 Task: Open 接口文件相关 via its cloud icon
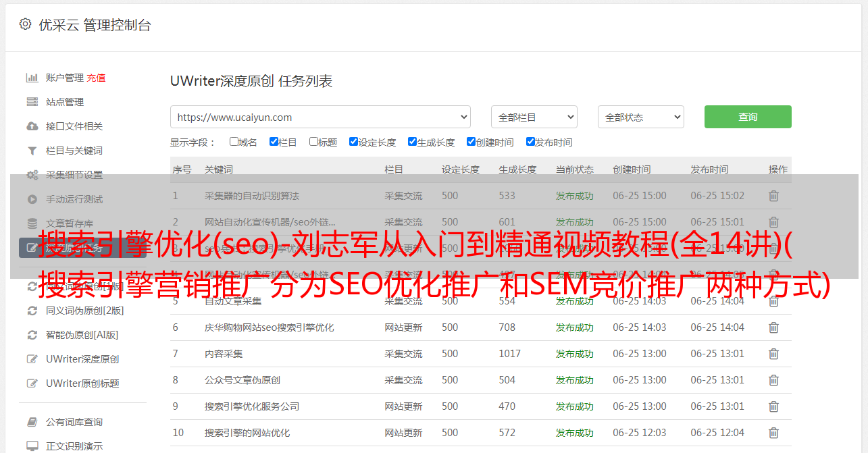[x=32, y=126]
